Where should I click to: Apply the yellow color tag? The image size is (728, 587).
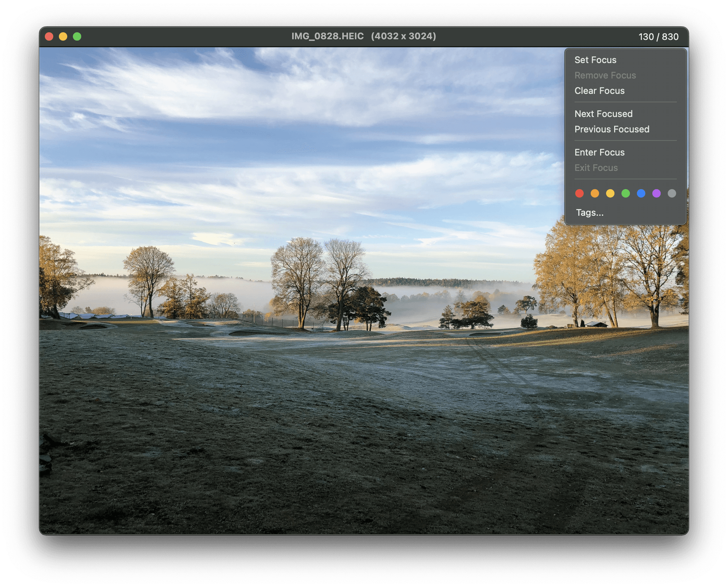pyautogui.click(x=610, y=193)
